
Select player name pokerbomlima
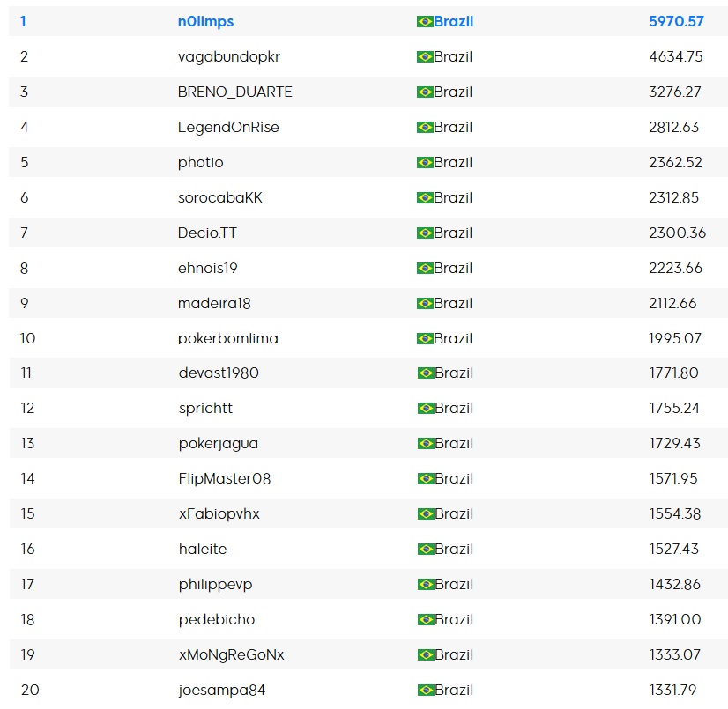pos(228,339)
